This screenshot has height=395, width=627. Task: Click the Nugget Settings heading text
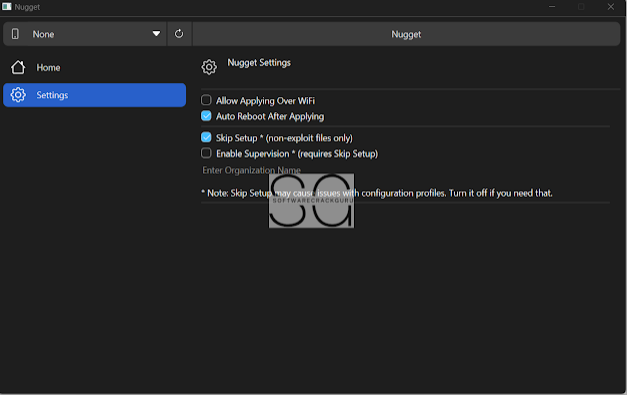259,63
